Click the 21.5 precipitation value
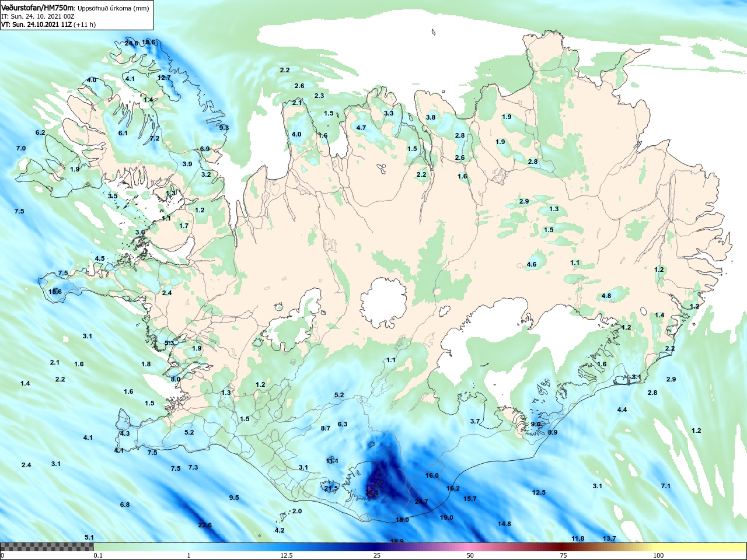The width and height of the screenshot is (747, 560). pyautogui.click(x=331, y=488)
